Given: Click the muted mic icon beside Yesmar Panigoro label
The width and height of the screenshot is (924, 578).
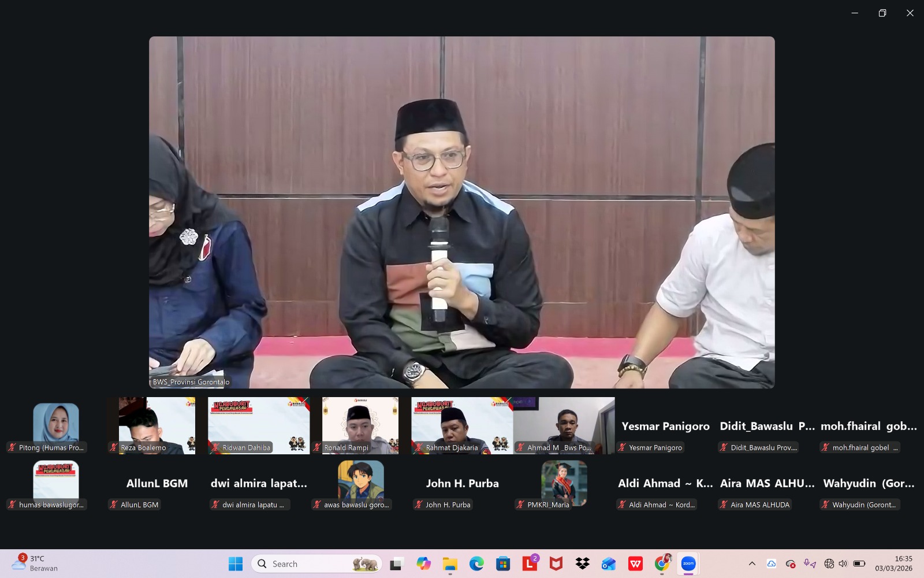Looking at the screenshot, I should 622,447.
